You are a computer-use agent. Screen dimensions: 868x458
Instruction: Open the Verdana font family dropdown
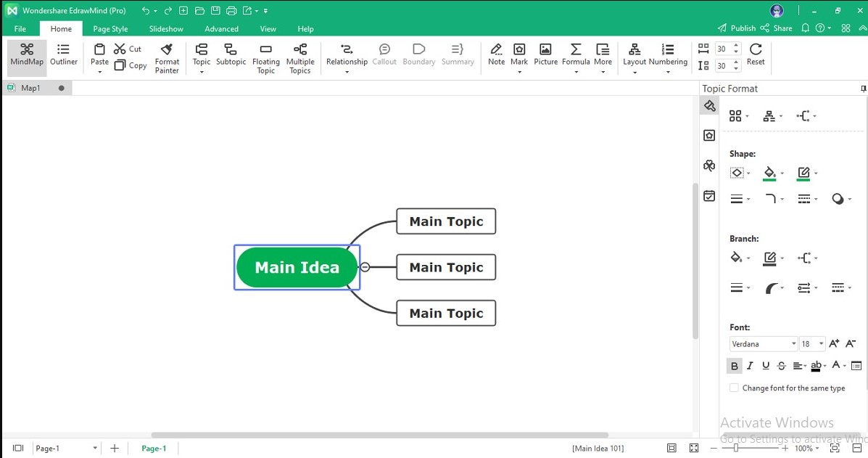(795, 343)
